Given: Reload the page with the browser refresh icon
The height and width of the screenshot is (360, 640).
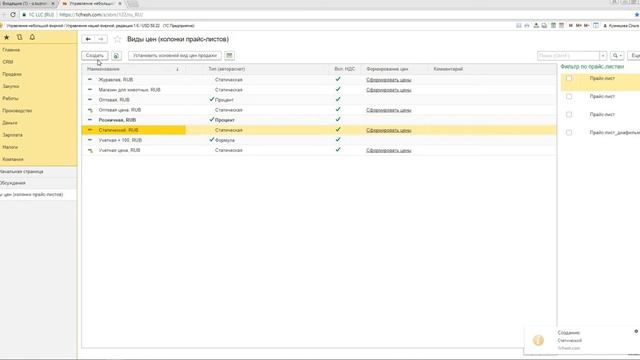Looking at the screenshot, I should tap(13, 14).
